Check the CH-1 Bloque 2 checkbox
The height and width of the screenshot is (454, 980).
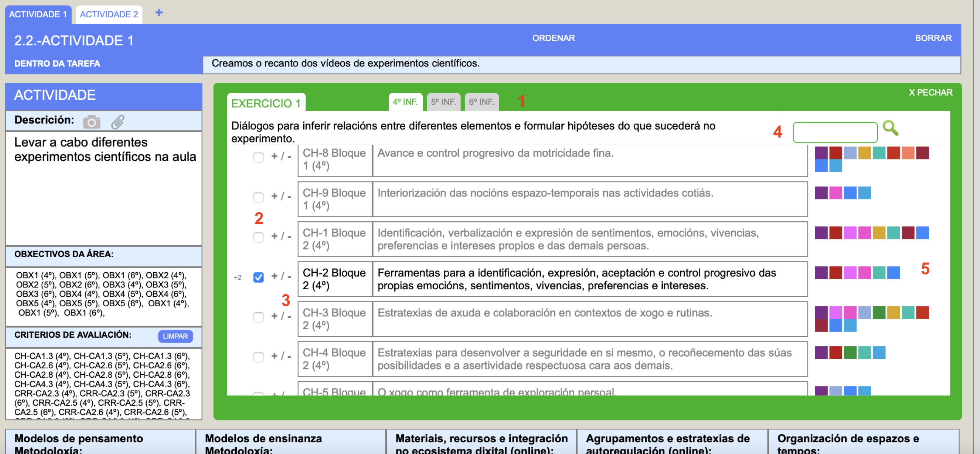pos(258,237)
